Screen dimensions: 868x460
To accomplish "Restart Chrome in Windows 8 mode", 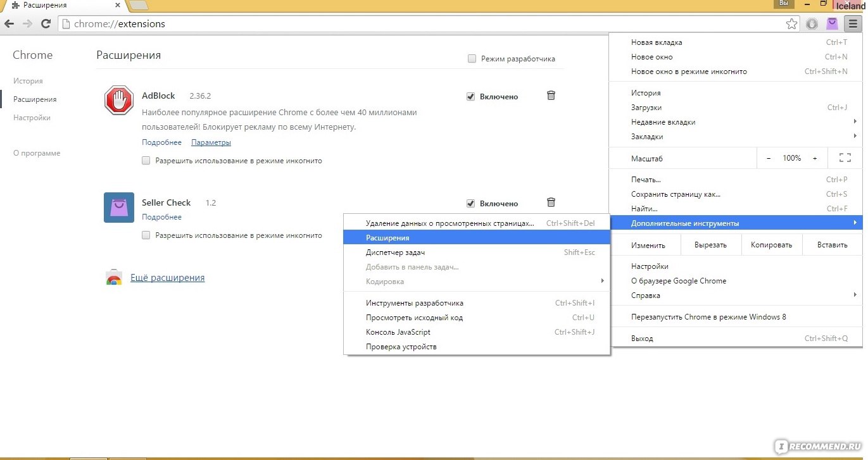I will click(x=736, y=317).
